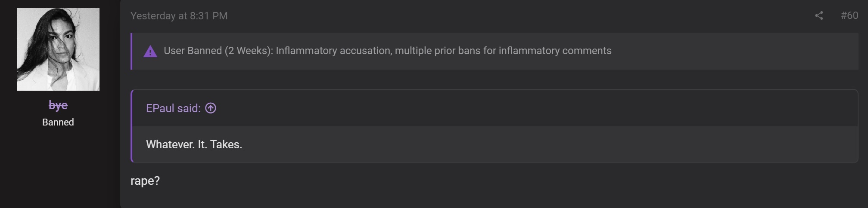Click the one-word reply text below the quote

pos(145,181)
